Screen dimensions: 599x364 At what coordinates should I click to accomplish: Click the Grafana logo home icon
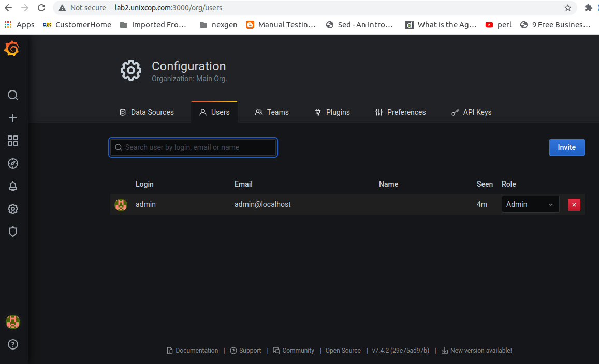pos(12,49)
